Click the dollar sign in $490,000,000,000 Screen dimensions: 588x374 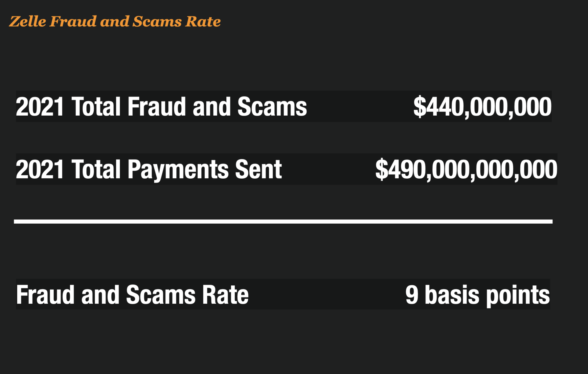(382, 169)
